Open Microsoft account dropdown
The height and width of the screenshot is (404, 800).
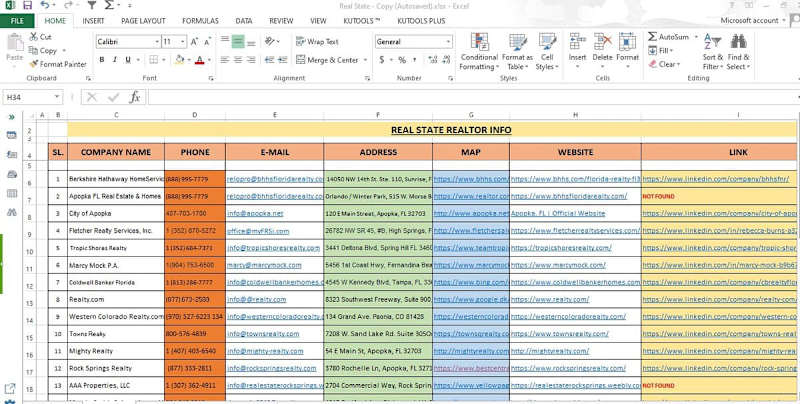tap(754, 20)
